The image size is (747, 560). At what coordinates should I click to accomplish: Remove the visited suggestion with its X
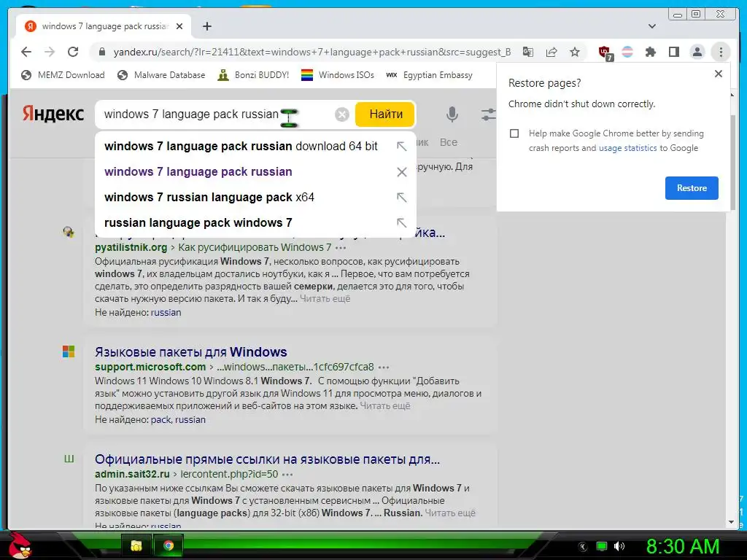point(402,172)
